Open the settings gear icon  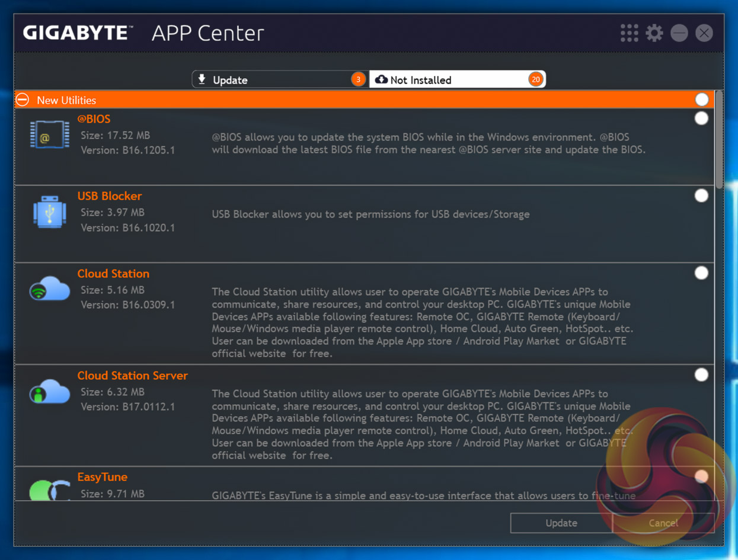pos(654,33)
